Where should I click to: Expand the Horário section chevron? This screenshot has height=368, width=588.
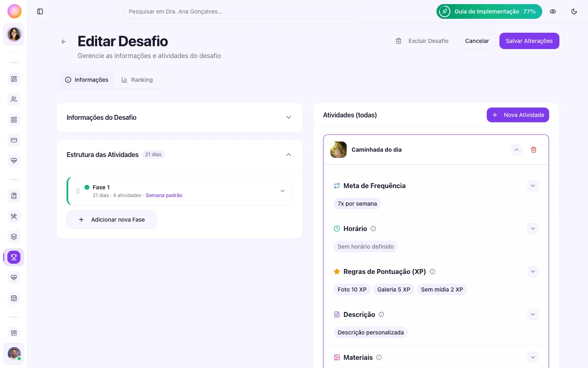(533, 229)
